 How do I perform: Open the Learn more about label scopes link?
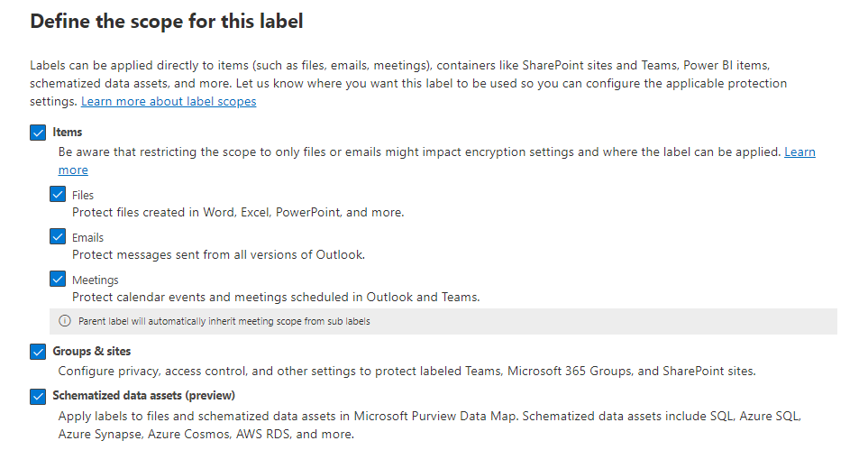[x=169, y=101]
